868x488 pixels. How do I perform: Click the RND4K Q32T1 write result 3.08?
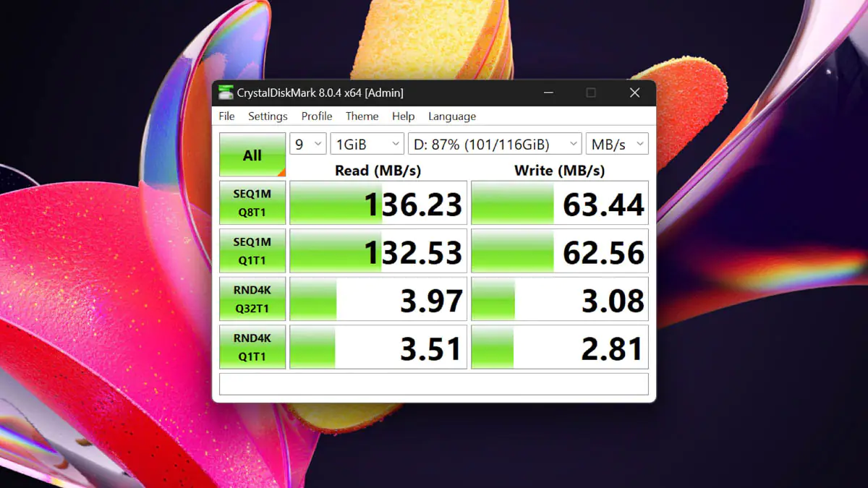point(560,299)
